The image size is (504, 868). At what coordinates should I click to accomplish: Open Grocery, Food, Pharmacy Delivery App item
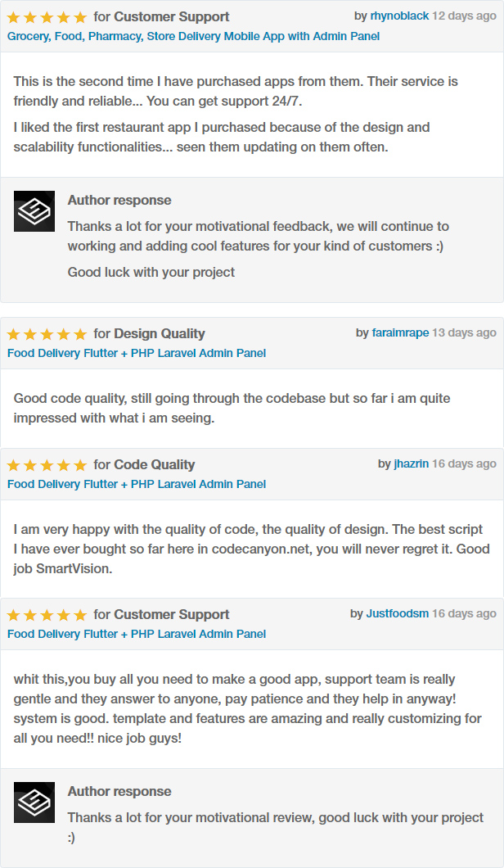(x=193, y=36)
